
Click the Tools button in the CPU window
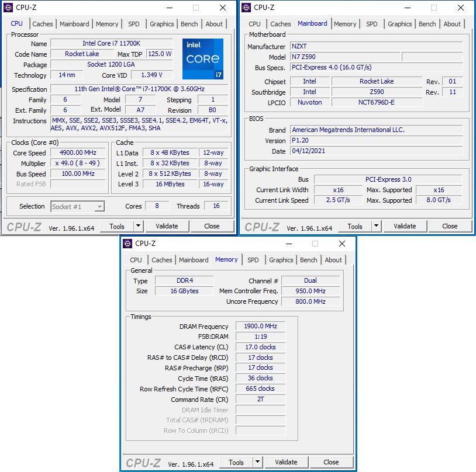point(117,226)
